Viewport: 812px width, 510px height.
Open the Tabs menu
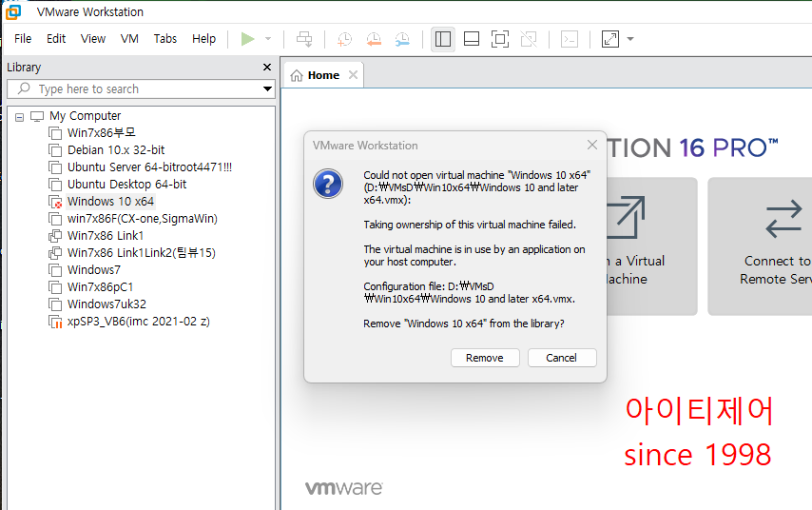click(165, 39)
